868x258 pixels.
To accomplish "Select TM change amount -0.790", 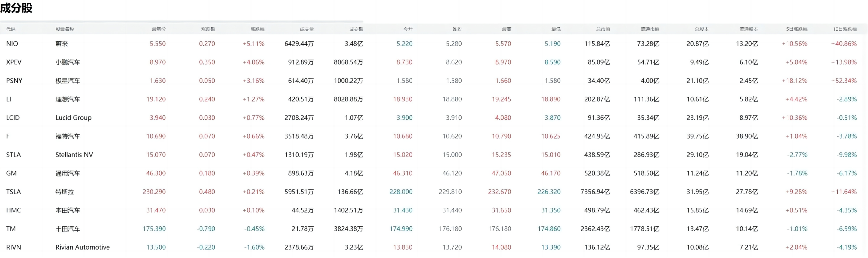I will click(x=206, y=229).
